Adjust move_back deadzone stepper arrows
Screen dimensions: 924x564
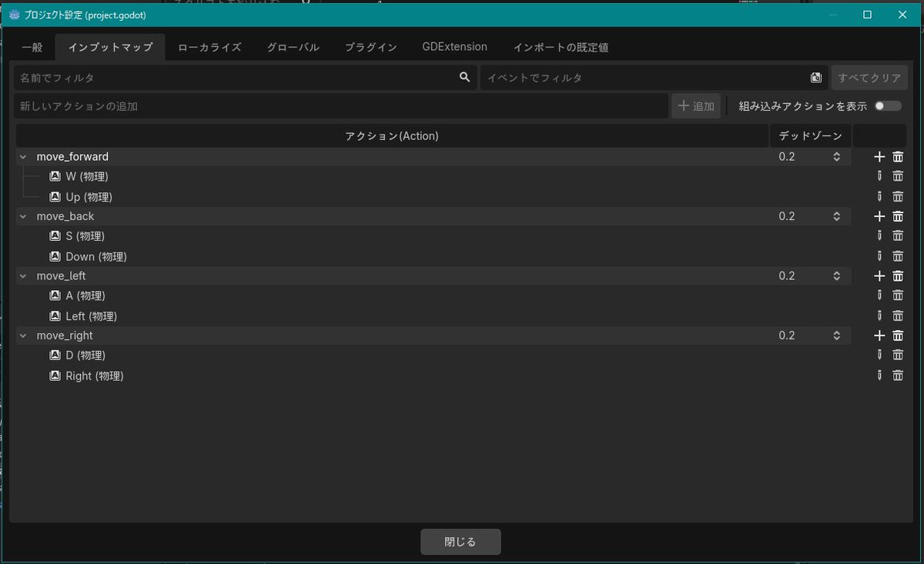click(836, 216)
